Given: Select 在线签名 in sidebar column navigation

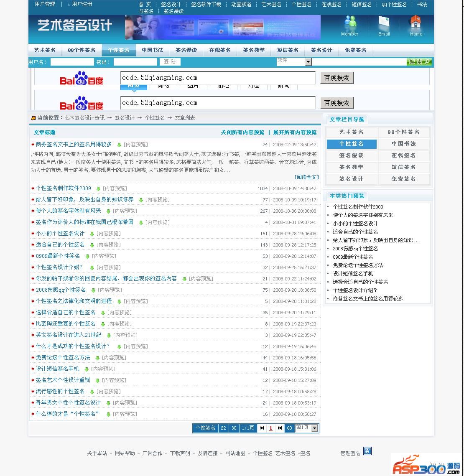Looking at the screenshot, I should coord(403,155).
